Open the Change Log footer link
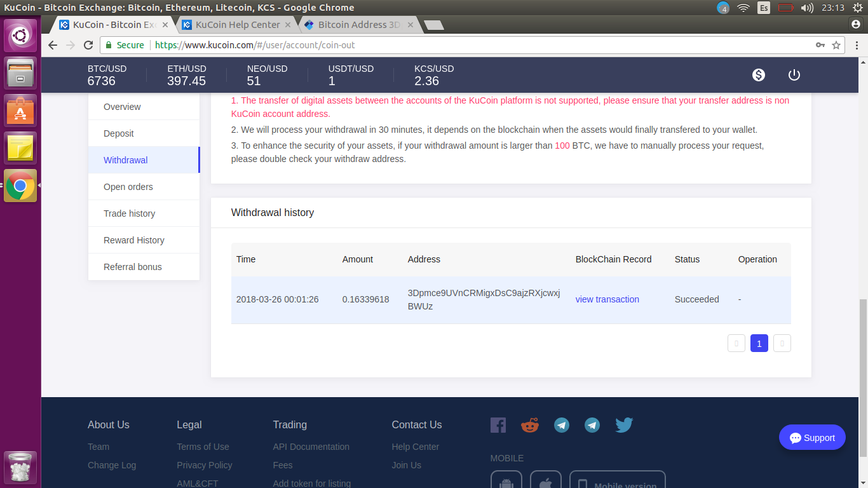868x488 pixels. (x=112, y=465)
